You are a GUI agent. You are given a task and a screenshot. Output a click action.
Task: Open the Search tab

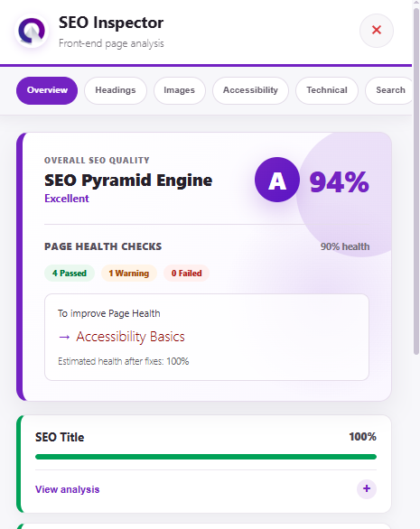pos(388,90)
